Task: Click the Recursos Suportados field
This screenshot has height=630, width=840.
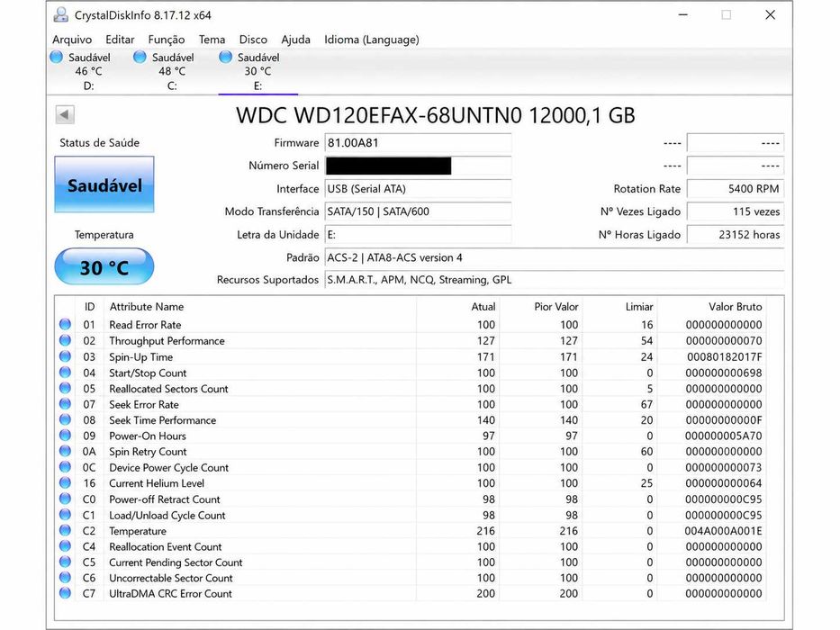Action: (555, 280)
